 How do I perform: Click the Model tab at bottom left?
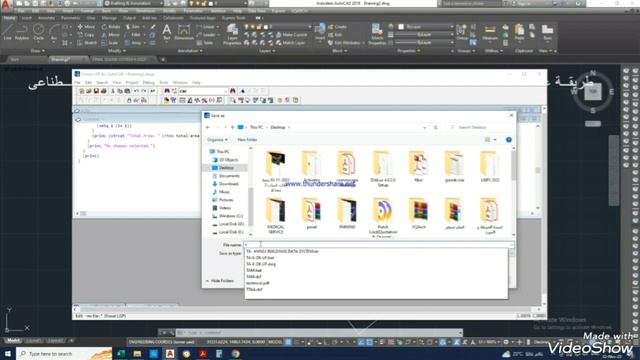coord(13,340)
